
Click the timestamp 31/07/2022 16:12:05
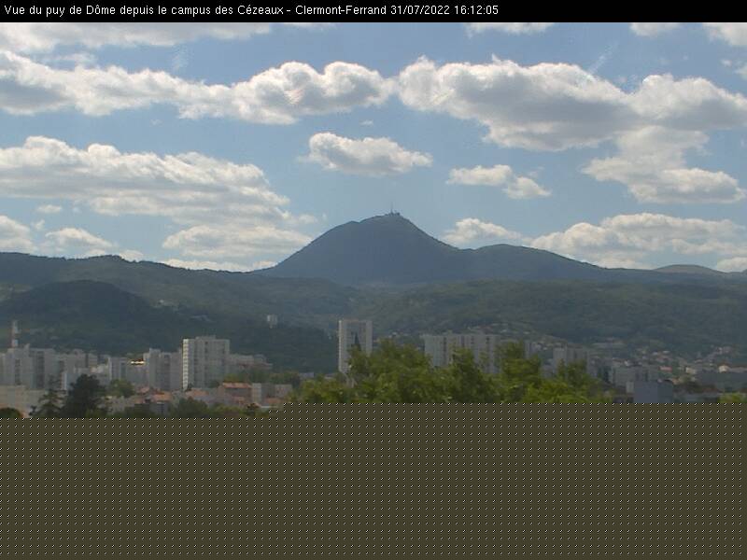444,10
